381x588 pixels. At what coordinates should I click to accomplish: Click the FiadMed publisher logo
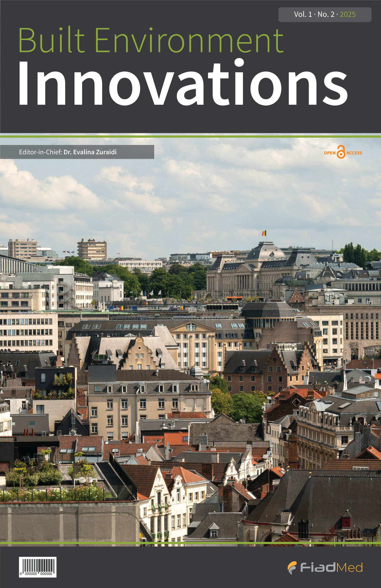tap(325, 567)
